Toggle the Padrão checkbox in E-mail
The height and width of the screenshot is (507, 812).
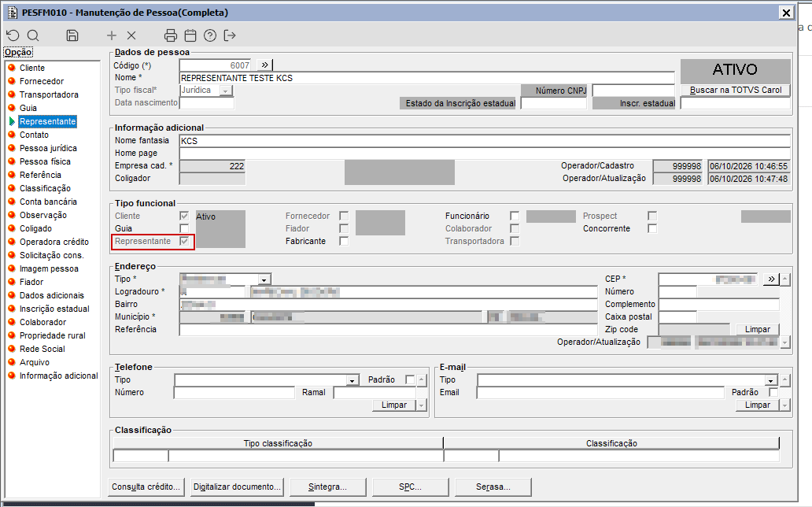tap(773, 392)
